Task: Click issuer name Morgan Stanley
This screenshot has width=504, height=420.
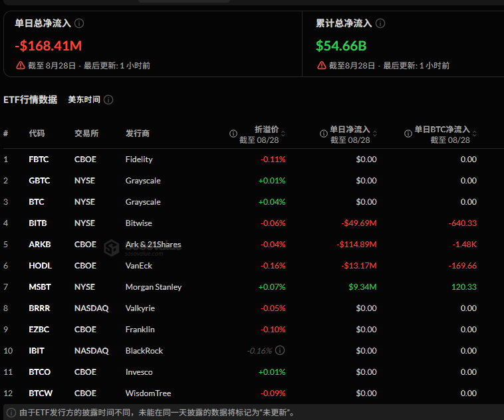Action: coord(154,287)
